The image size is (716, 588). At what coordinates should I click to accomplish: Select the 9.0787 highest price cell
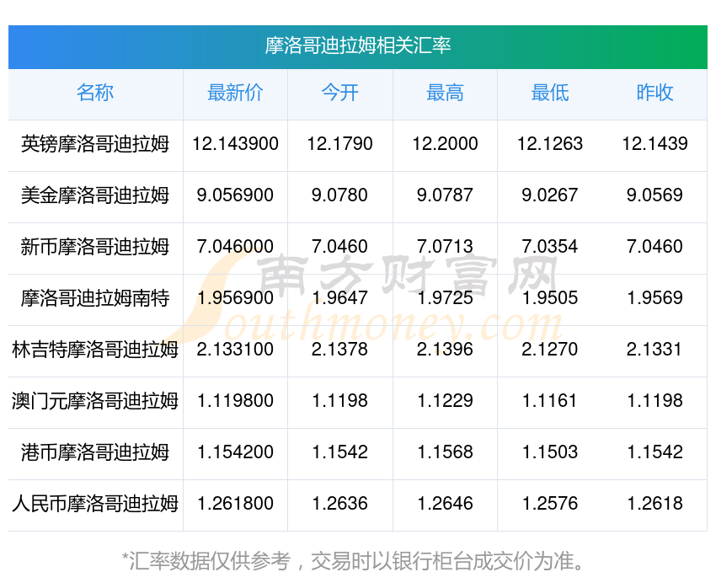pyautogui.click(x=445, y=195)
